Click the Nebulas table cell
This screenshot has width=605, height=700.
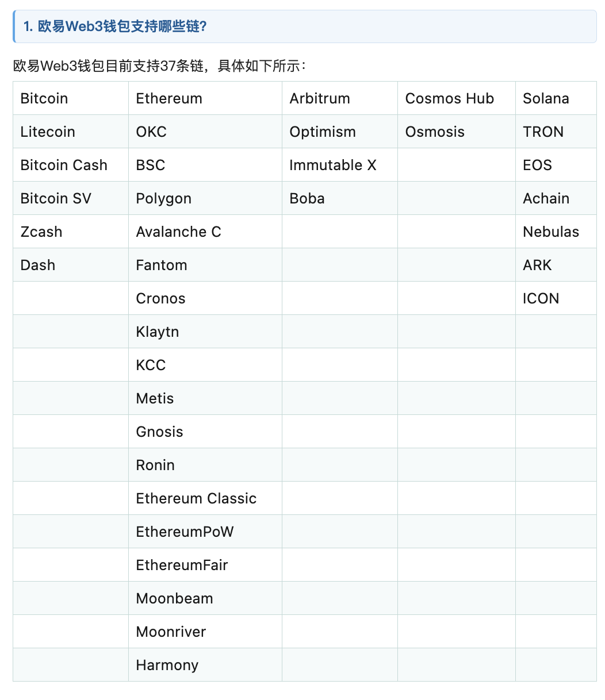(x=551, y=232)
